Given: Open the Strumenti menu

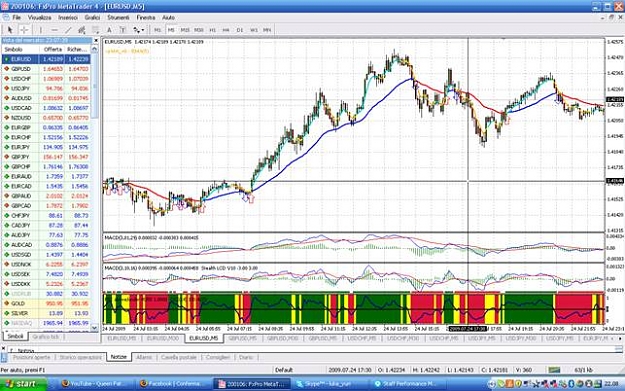Looking at the screenshot, I should click(x=118, y=18).
